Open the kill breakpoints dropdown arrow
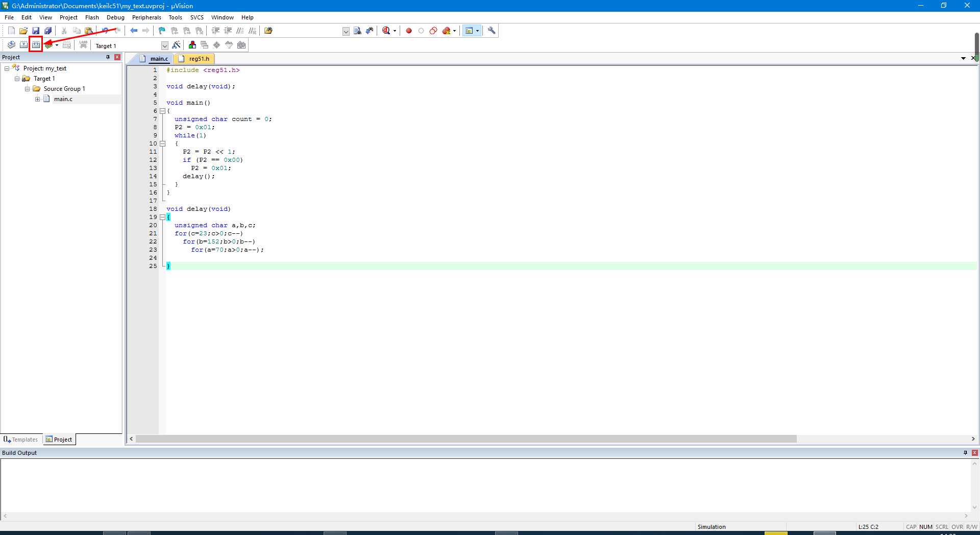 coord(454,31)
